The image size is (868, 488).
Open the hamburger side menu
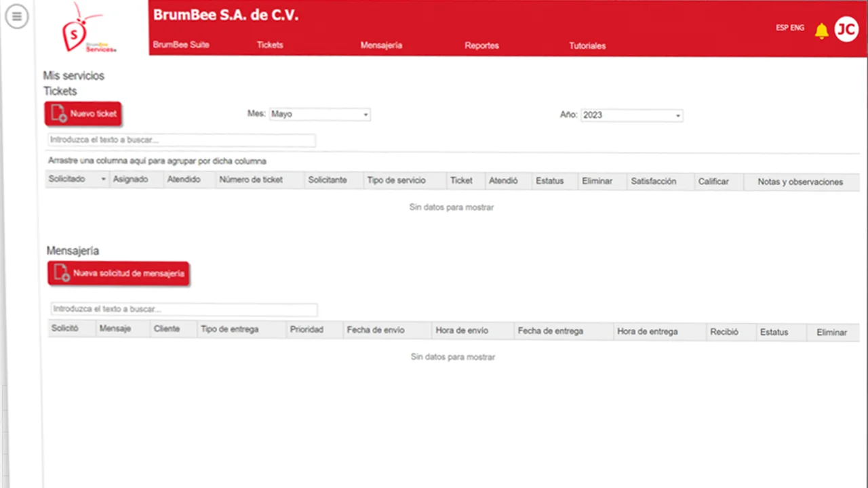(17, 16)
